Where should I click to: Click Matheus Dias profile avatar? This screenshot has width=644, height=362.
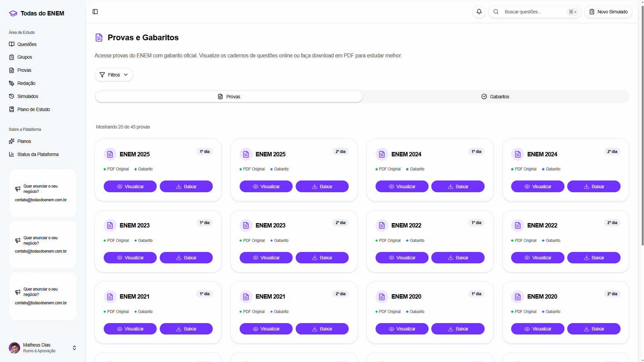click(x=14, y=348)
